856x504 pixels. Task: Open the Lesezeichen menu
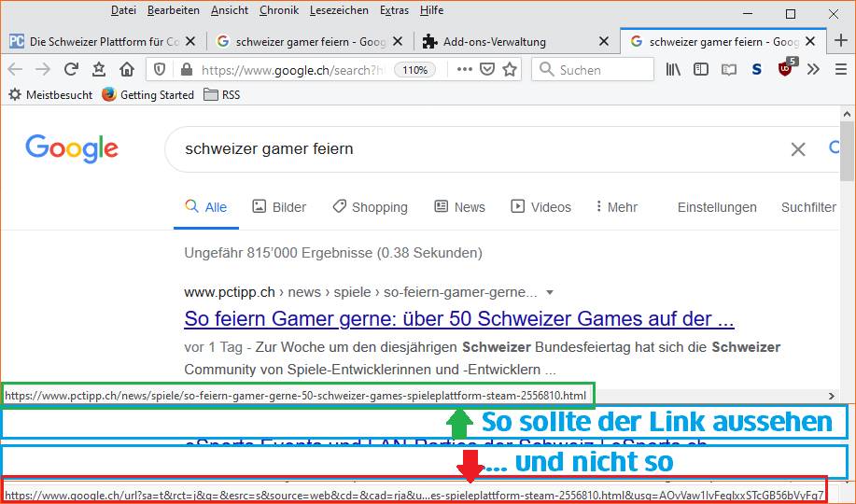click(339, 10)
